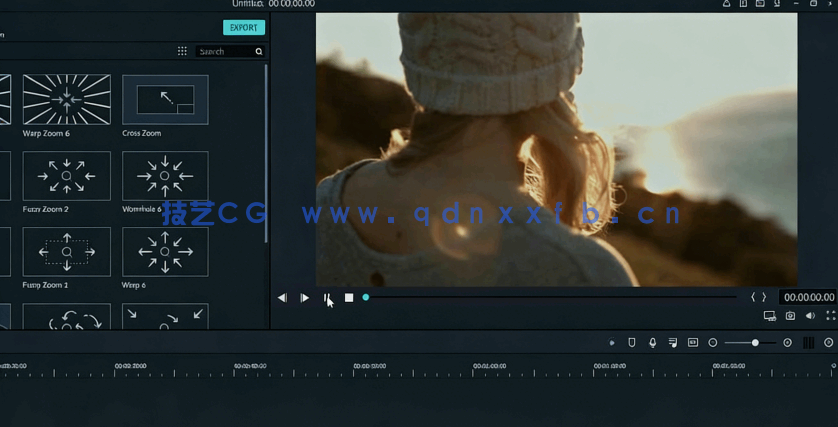Toggle preview volume speaker icon
Image resolution: width=838 pixels, height=427 pixels.
810,316
